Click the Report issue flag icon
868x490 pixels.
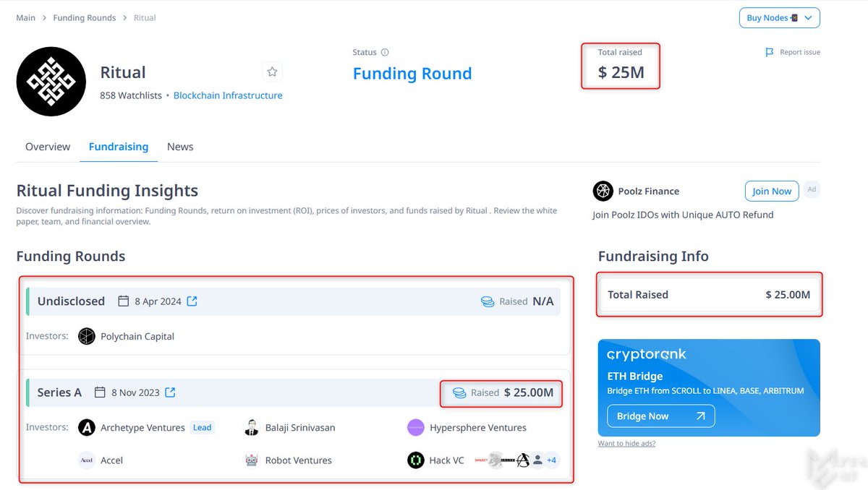click(x=770, y=52)
